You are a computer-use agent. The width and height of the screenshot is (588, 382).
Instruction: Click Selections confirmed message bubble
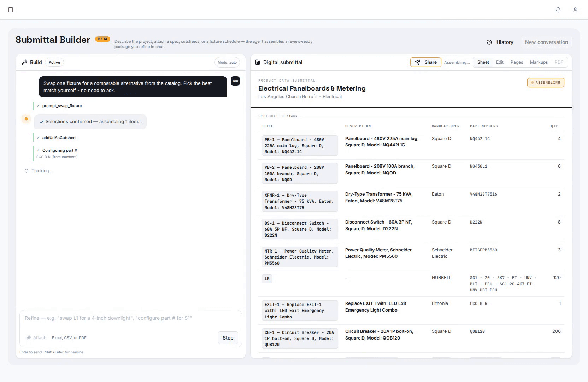coord(90,122)
